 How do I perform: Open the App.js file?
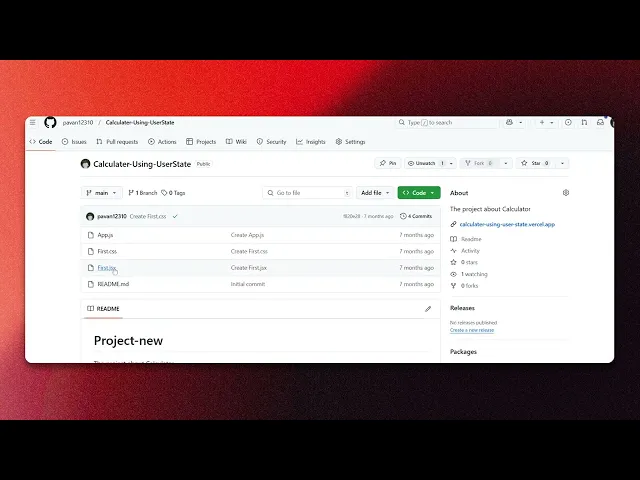pyautogui.click(x=105, y=235)
